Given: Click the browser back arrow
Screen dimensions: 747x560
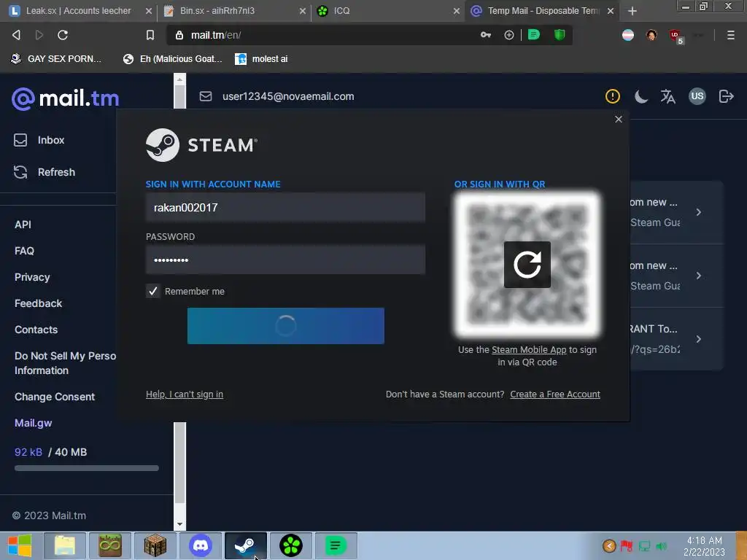Looking at the screenshot, I should tap(16, 35).
